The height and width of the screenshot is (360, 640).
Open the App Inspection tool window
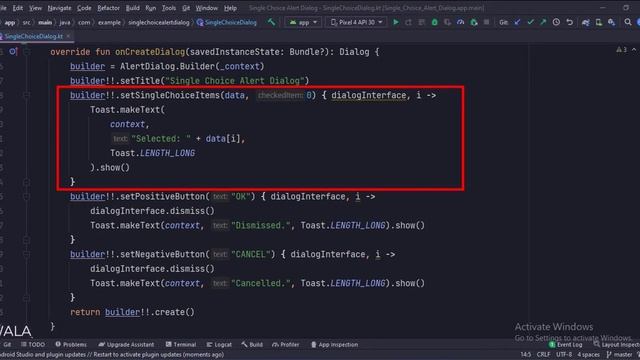click(335, 344)
